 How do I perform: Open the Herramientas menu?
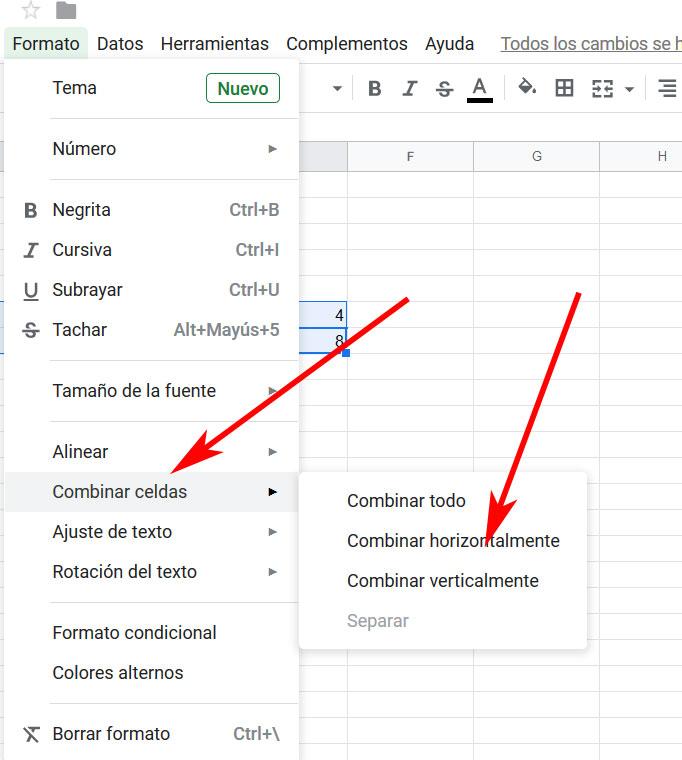click(x=215, y=44)
